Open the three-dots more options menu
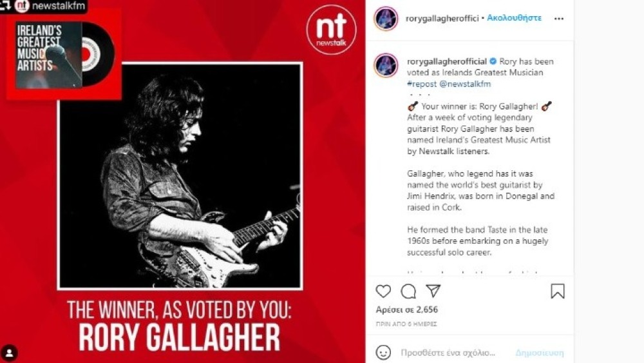Screen dimensions: 644x363 tap(558, 19)
